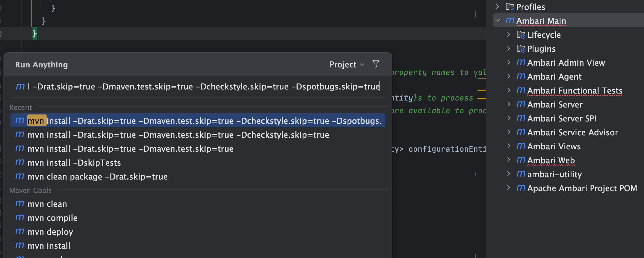Click Maven icon next to 'mvn clean'
Screen dimensions: 644x258
pyautogui.click(x=20, y=204)
